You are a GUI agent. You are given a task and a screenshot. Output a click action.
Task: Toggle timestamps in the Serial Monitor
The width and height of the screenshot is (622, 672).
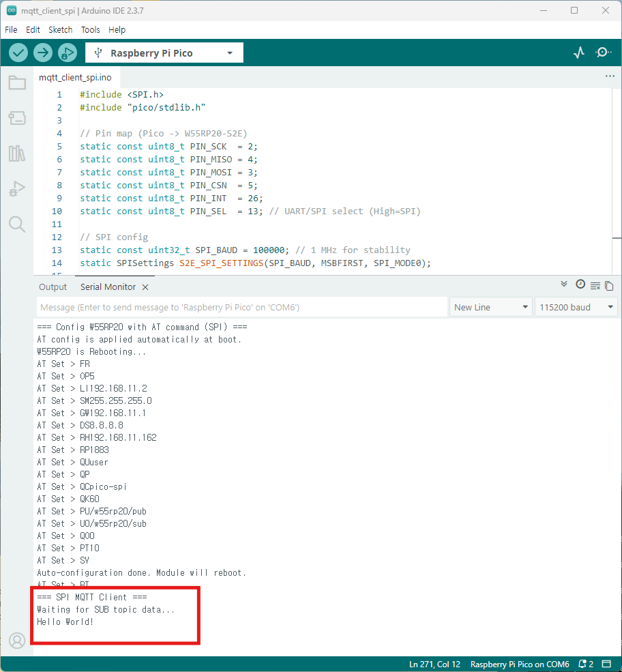pos(580,284)
